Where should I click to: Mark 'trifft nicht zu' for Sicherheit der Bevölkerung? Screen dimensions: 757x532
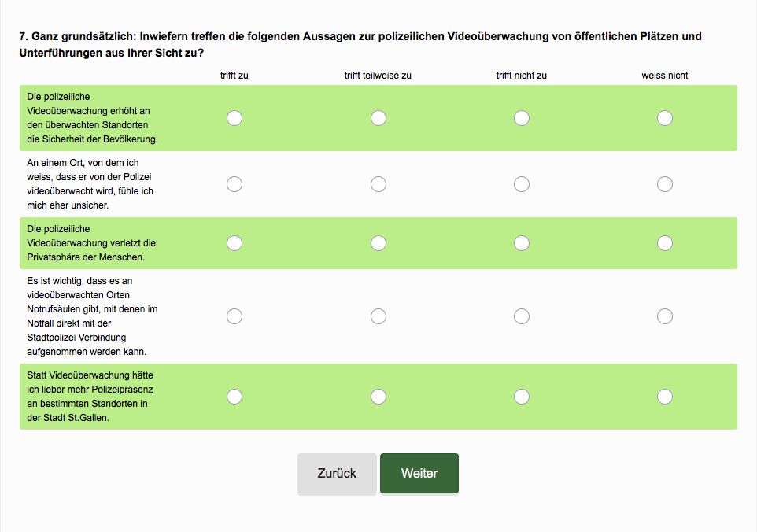click(522, 118)
